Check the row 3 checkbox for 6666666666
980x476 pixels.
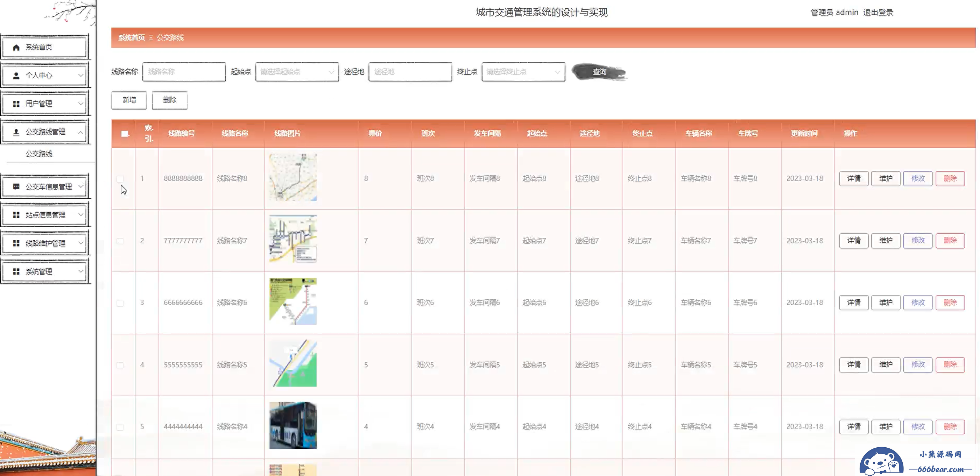tap(120, 303)
